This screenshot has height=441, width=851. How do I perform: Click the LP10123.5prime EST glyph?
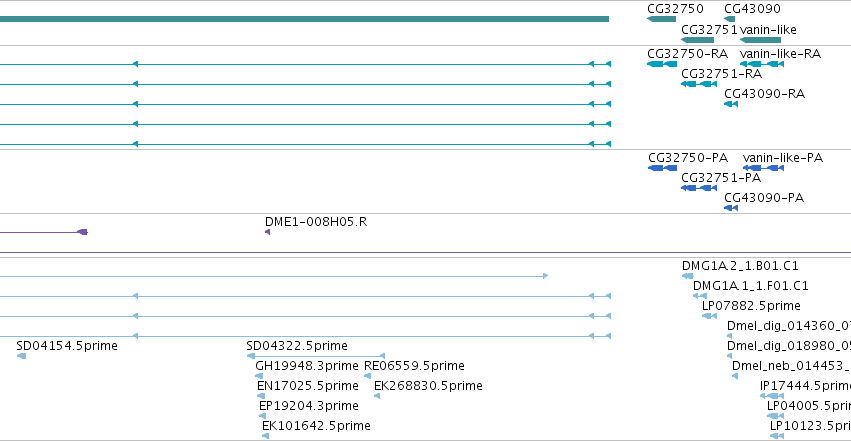777,436
